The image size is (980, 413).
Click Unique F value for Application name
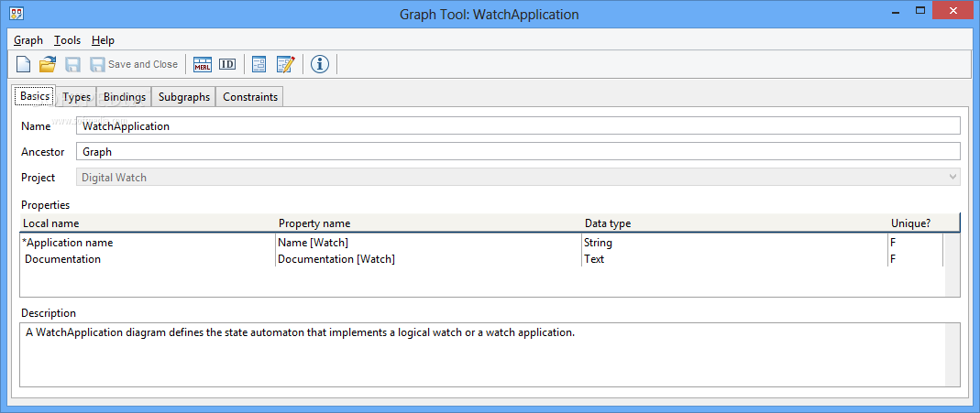916,243
